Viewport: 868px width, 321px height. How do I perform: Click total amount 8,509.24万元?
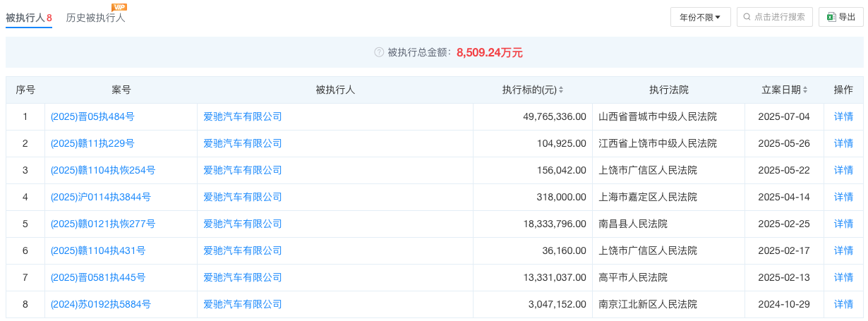tap(490, 52)
